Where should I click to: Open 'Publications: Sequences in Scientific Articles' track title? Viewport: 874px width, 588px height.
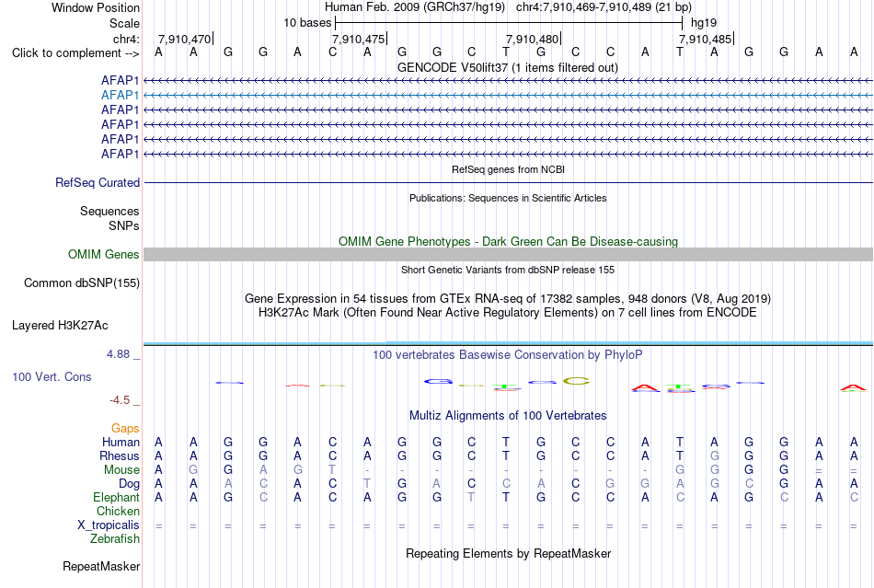tap(508, 198)
